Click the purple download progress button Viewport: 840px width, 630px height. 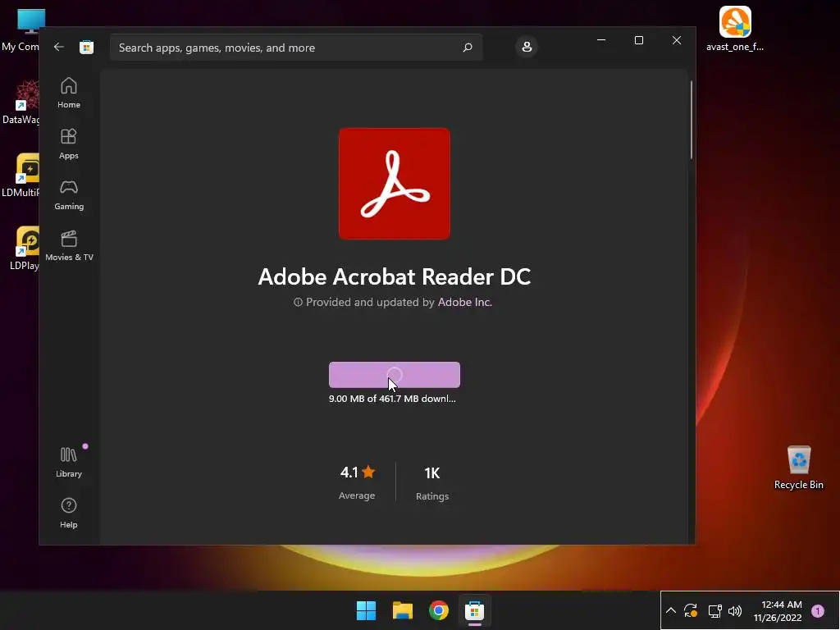pyautogui.click(x=395, y=375)
